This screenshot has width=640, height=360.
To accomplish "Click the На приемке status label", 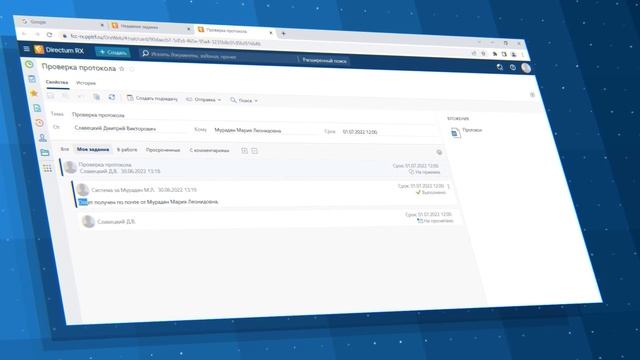I will pyautogui.click(x=424, y=172).
